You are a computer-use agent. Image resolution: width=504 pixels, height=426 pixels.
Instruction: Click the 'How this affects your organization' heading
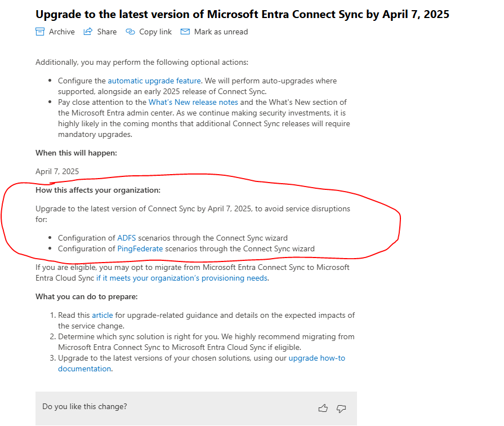coord(98,190)
